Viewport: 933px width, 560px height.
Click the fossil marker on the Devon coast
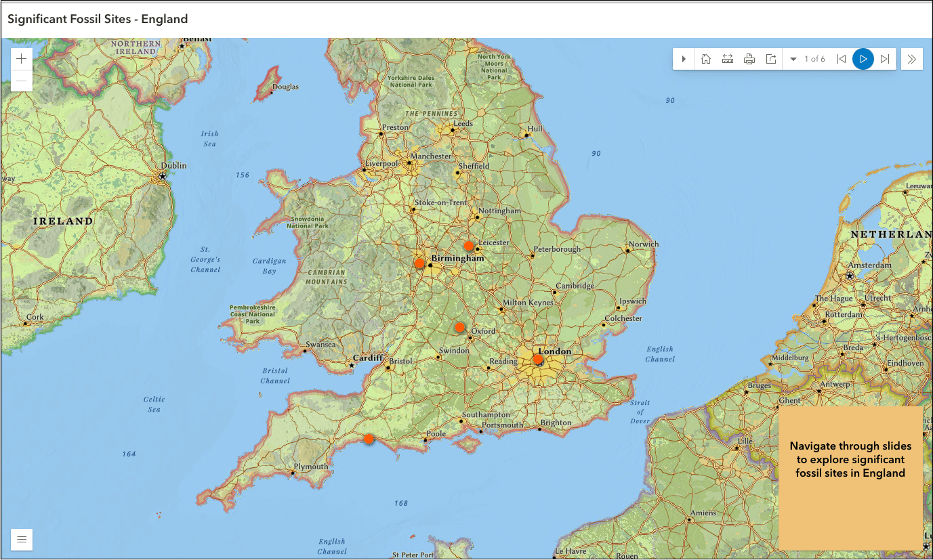(x=369, y=439)
